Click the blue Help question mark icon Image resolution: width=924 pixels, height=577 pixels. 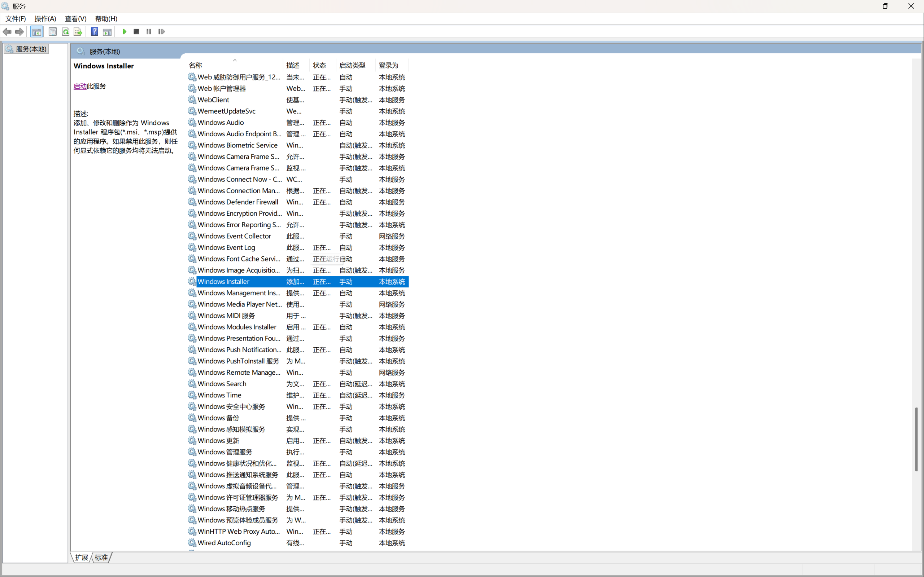point(94,32)
